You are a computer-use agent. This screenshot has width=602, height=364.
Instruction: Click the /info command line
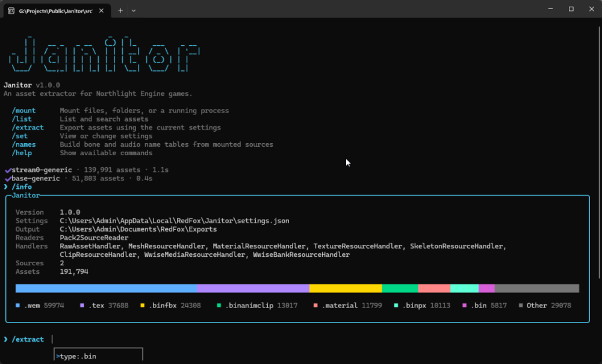click(22, 187)
